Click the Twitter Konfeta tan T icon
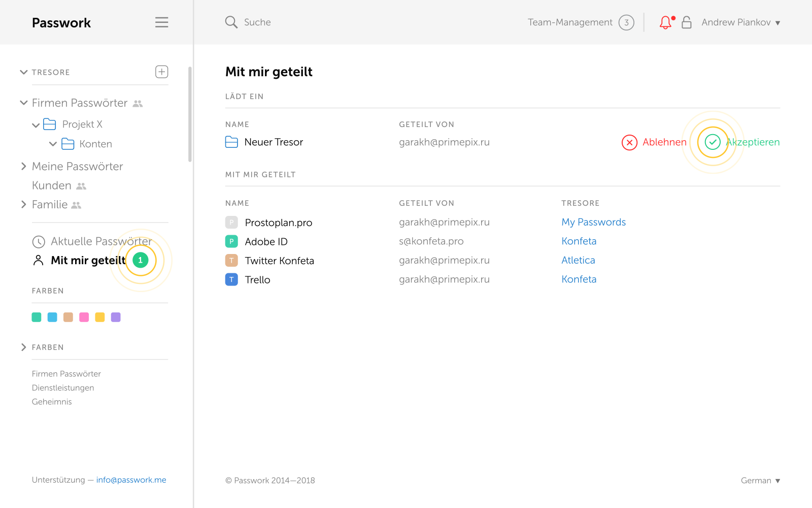The width and height of the screenshot is (812, 508). [231, 261]
